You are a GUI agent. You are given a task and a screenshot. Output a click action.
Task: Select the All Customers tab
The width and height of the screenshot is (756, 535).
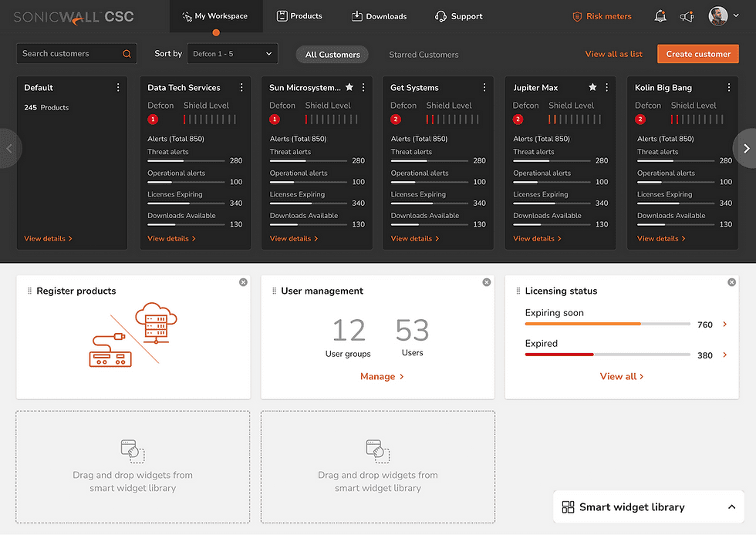(x=332, y=55)
